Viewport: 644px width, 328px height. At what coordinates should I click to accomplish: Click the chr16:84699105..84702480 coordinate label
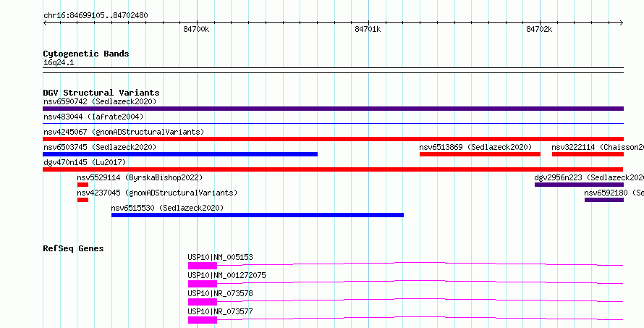click(96, 15)
